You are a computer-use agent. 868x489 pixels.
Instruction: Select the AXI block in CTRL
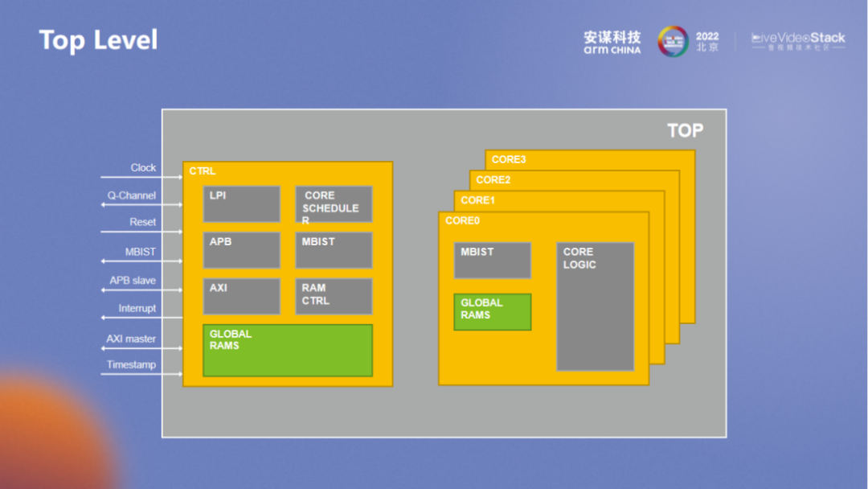click(x=241, y=296)
